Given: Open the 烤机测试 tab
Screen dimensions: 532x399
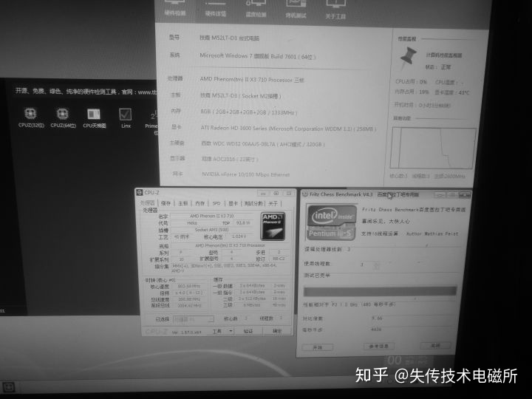Looking at the screenshot, I should [x=296, y=10].
